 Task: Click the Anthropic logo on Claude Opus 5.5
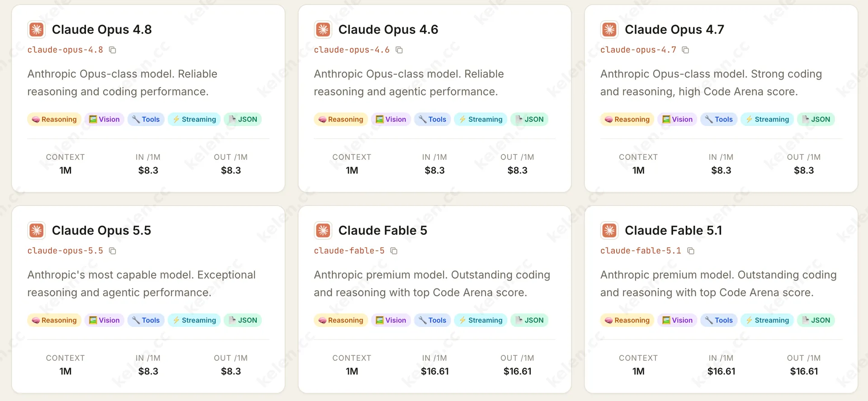[37, 230]
